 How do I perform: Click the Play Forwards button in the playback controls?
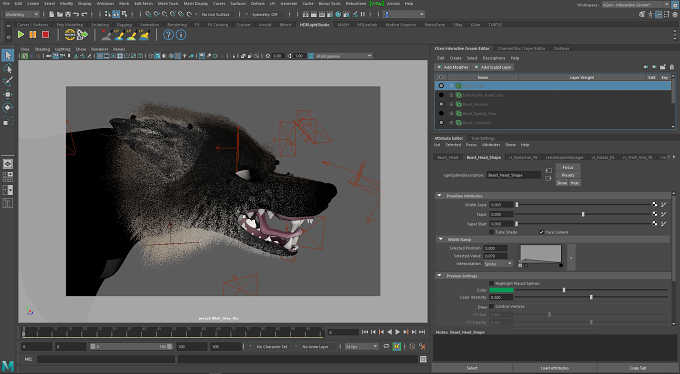pyautogui.click(x=397, y=332)
